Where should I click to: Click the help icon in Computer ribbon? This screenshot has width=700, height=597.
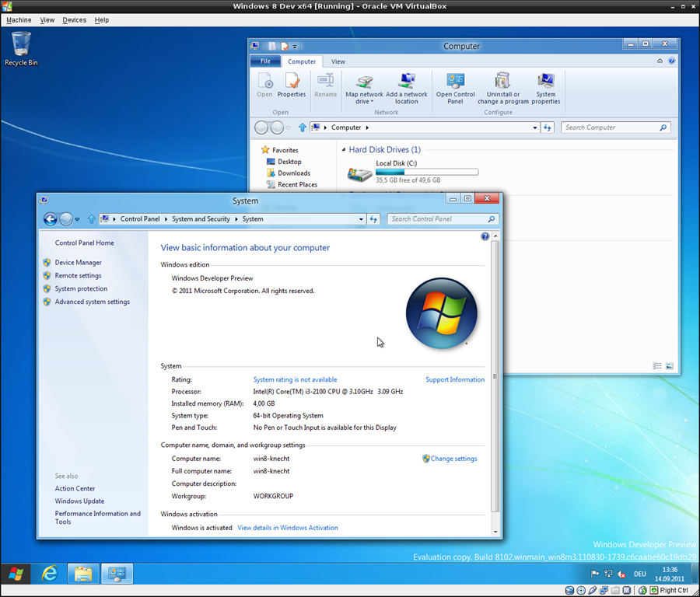(671, 61)
